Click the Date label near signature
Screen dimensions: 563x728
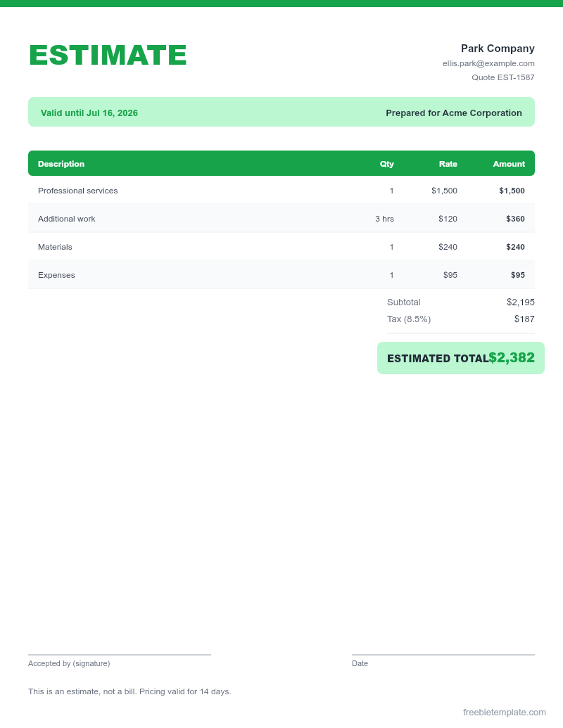tap(360, 663)
